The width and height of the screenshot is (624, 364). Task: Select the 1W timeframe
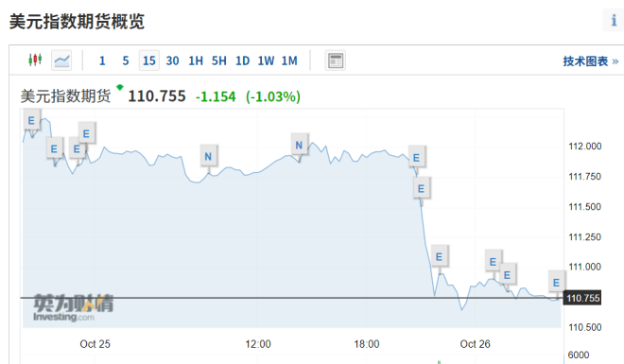point(266,61)
